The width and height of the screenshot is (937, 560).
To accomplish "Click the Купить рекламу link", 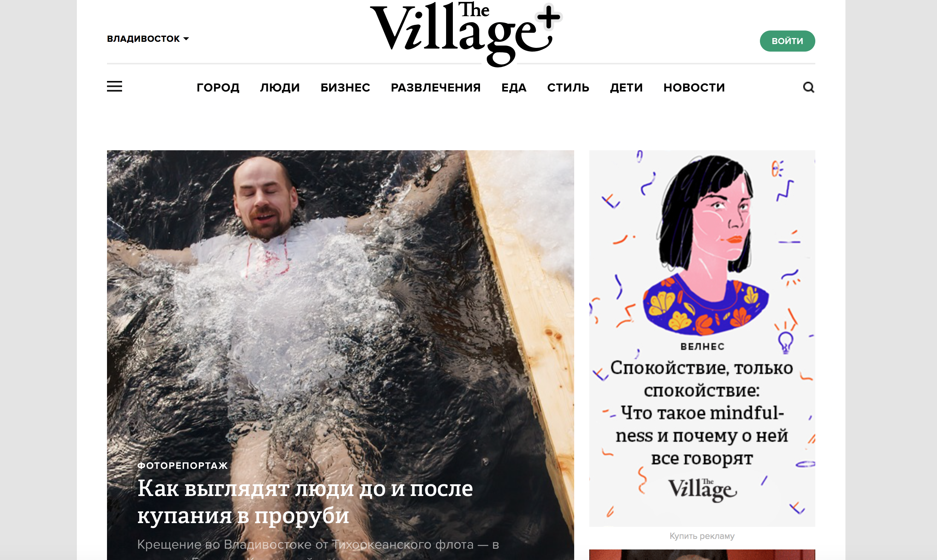I will tap(702, 536).
